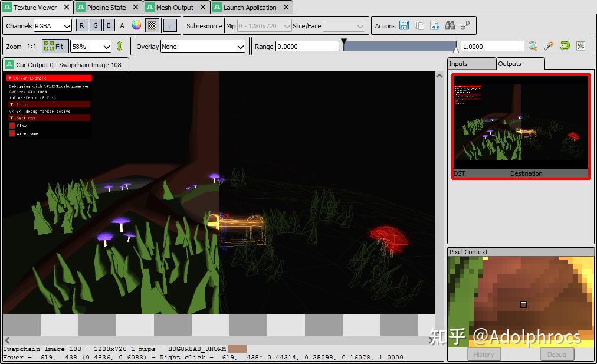597x364 pixels.
Task: Open the Channels RGBA dropdown
Action: 53,26
